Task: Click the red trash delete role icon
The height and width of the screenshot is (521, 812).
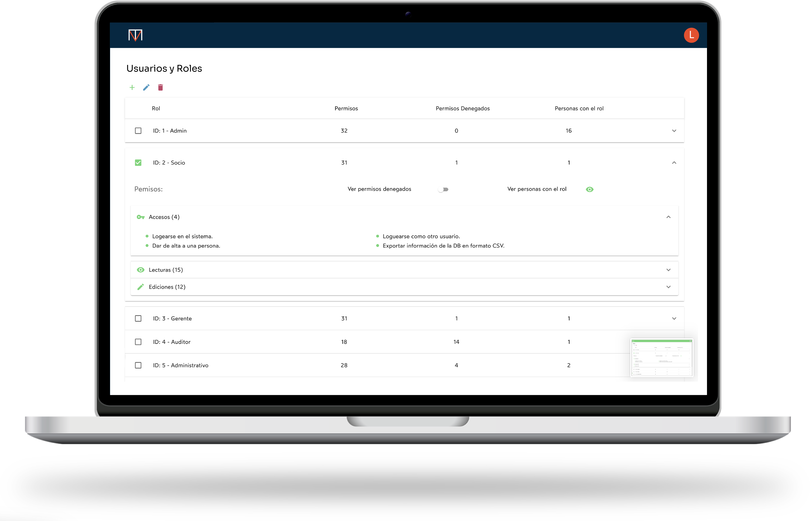Action: pos(160,88)
